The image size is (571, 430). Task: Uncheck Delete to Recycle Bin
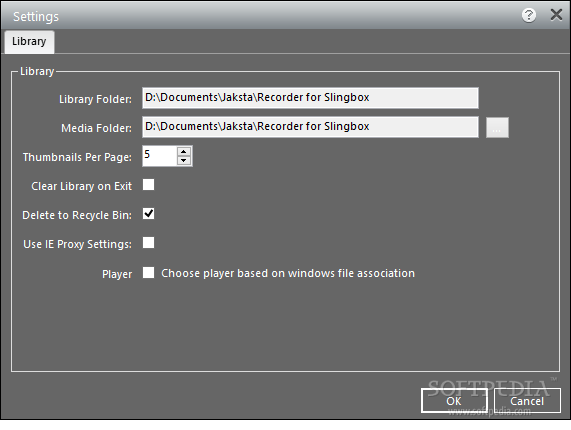tap(149, 214)
